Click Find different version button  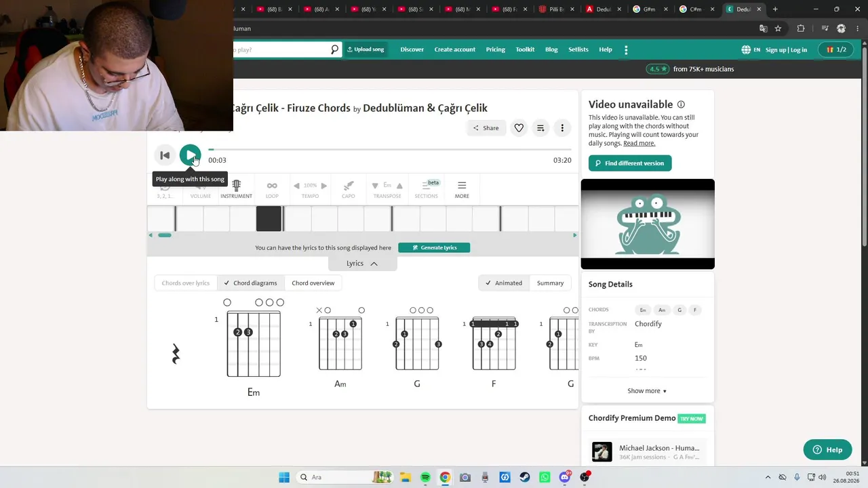click(630, 163)
